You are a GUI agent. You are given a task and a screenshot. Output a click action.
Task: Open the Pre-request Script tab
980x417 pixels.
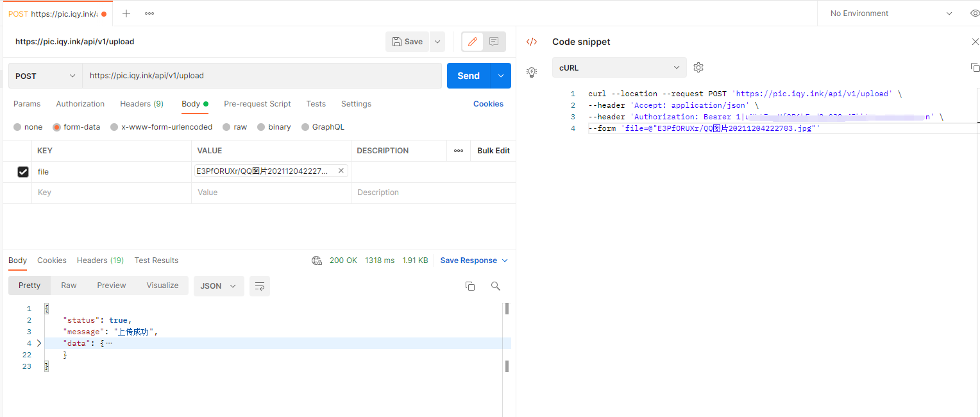pyautogui.click(x=257, y=104)
